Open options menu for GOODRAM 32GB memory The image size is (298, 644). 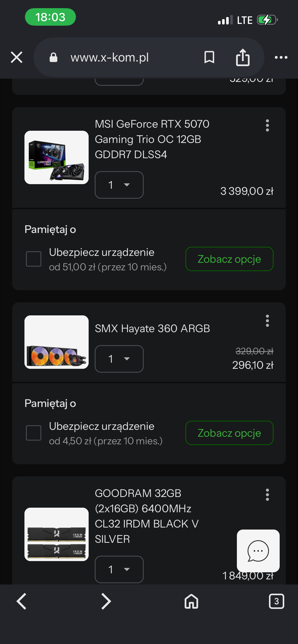pos(267,495)
